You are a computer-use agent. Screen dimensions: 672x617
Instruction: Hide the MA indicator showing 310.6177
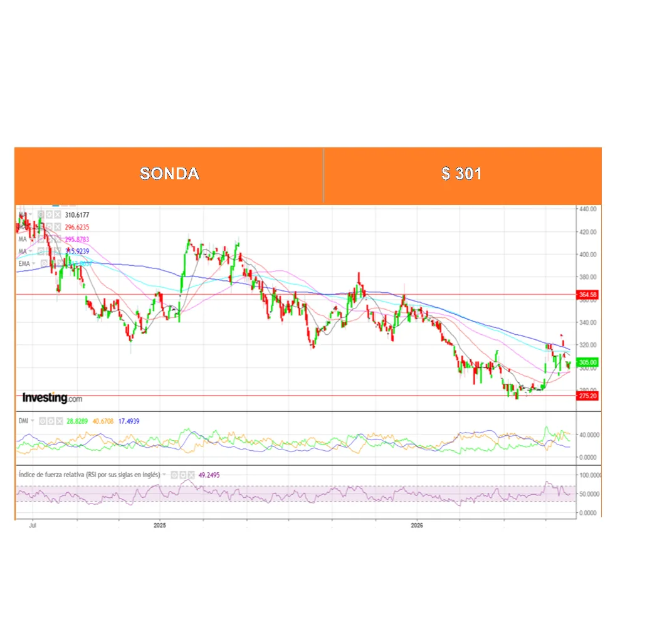(x=41, y=214)
